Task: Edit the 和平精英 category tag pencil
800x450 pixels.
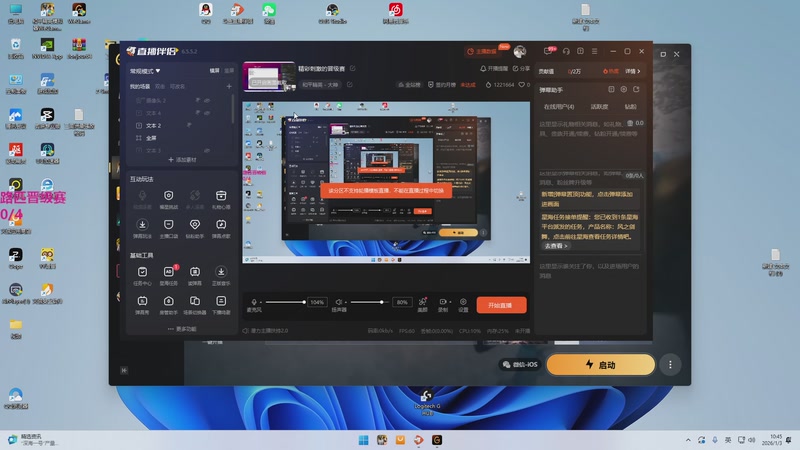Action: coord(349,85)
